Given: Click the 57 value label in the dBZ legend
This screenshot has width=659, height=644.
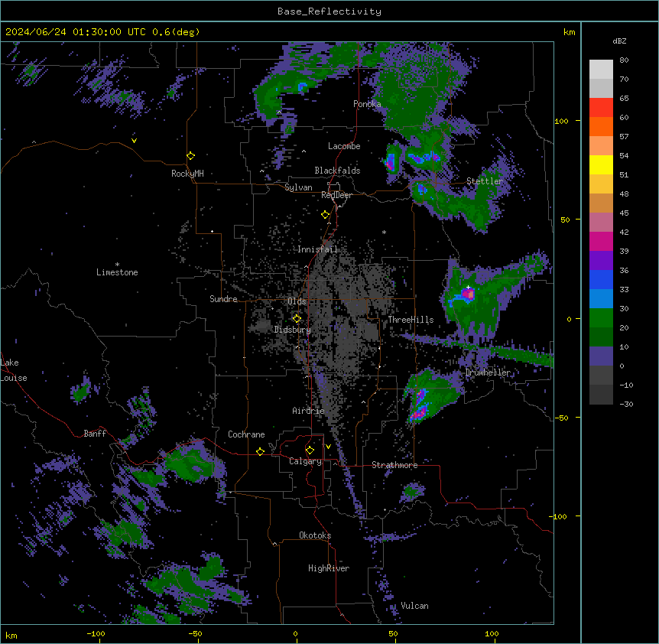Looking at the screenshot, I should [624, 136].
